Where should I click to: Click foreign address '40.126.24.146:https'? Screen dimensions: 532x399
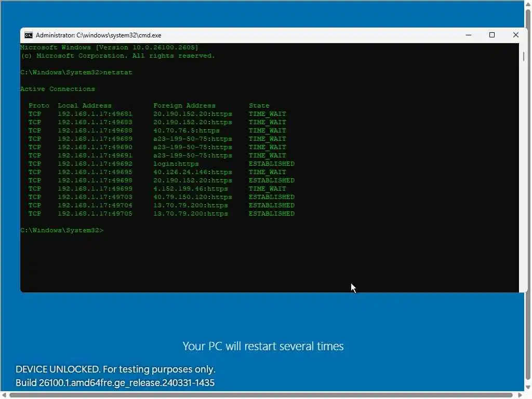tap(193, 172)
